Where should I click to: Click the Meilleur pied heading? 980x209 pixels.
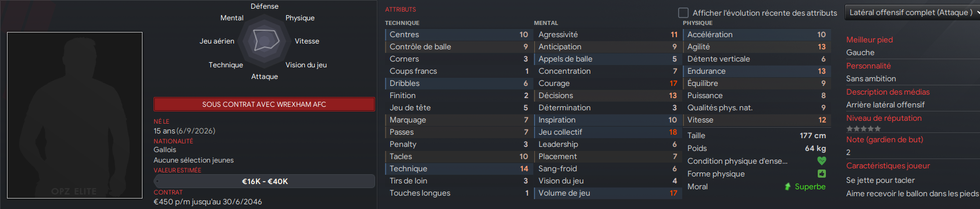(869, 39)
